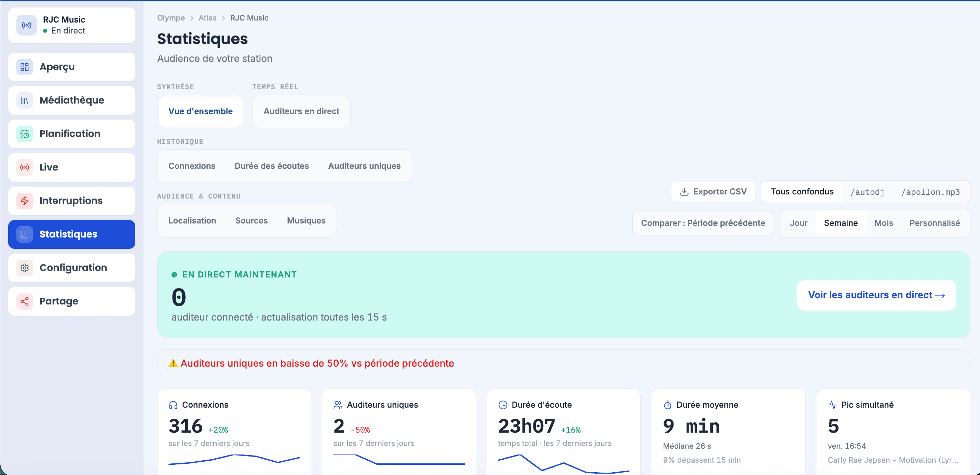Click the users icon on Auditeurs uniques card
This screenshot has width=980, height=475.
pyautogui.click(x=338, y=405)
